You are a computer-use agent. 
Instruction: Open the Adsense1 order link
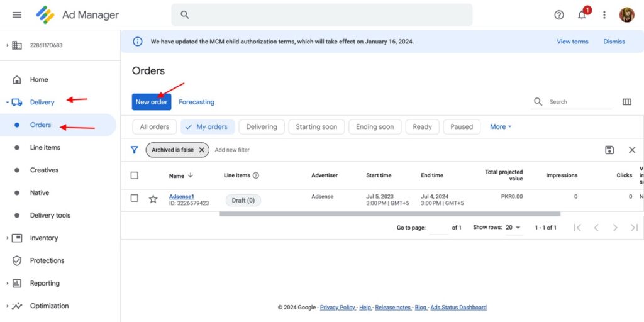[181, 196]
